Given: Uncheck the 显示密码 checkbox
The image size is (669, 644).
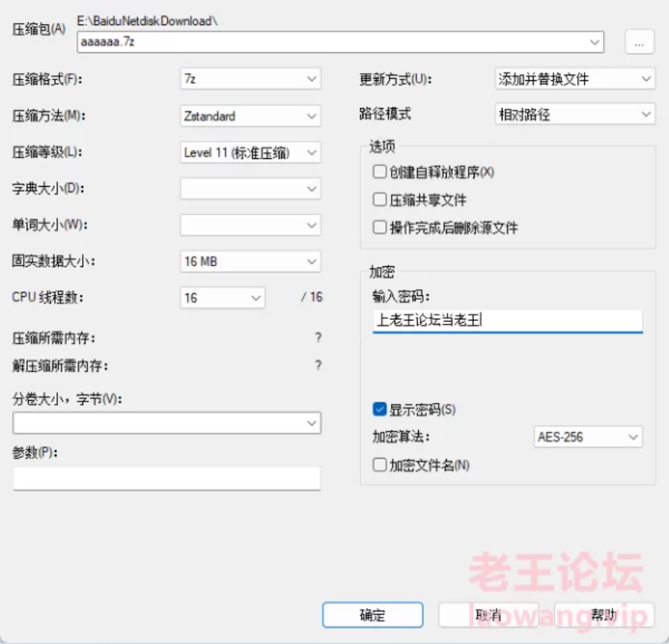Looking at the screenshot, I should click(380, 409).
